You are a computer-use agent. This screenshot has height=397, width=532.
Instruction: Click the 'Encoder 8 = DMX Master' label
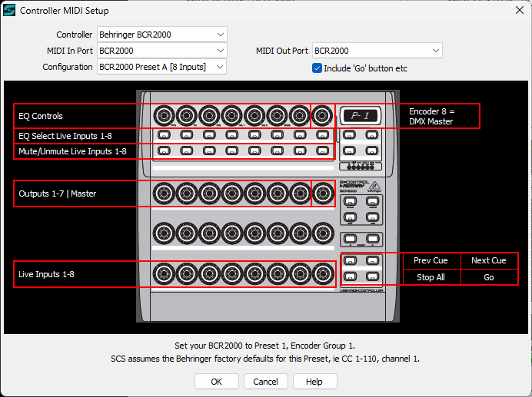point(431,116)
